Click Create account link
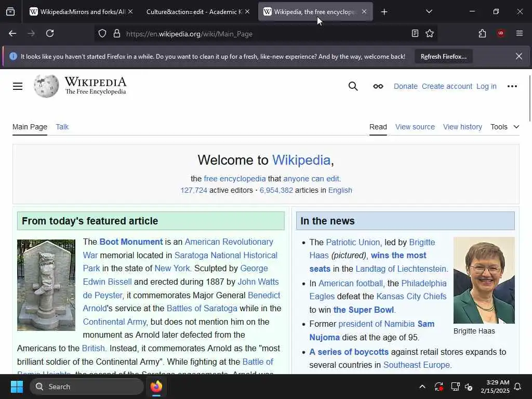The height and width of the screenshot is (399, 532). click(447, 86)
